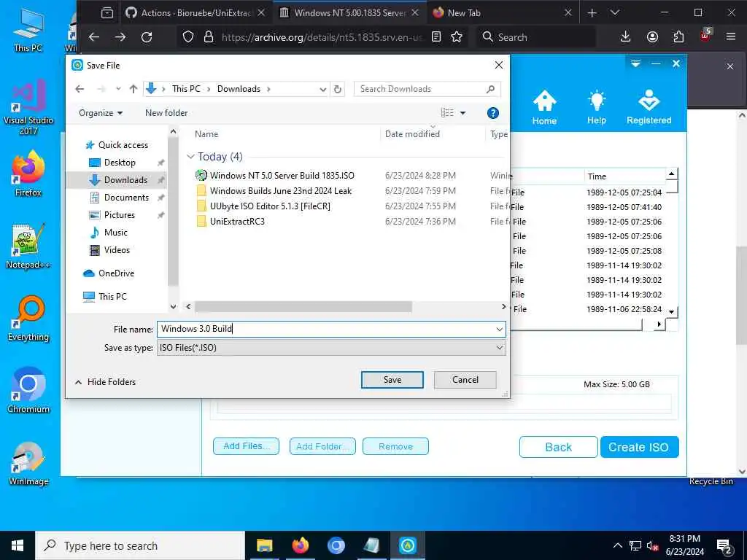
Task: Click Create ISO button
Action: coord(639,447)
